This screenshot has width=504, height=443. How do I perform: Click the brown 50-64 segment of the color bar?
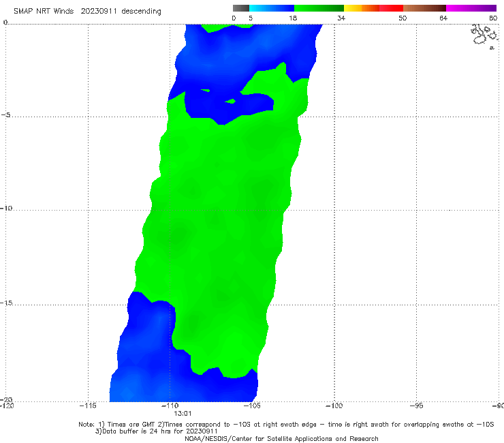pos(424,8)
